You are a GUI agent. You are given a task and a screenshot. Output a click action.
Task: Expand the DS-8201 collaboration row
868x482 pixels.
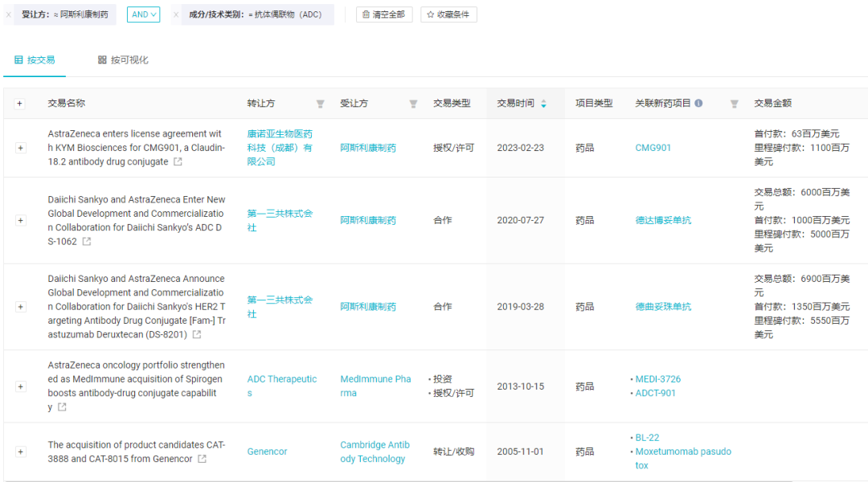point(20,307)
